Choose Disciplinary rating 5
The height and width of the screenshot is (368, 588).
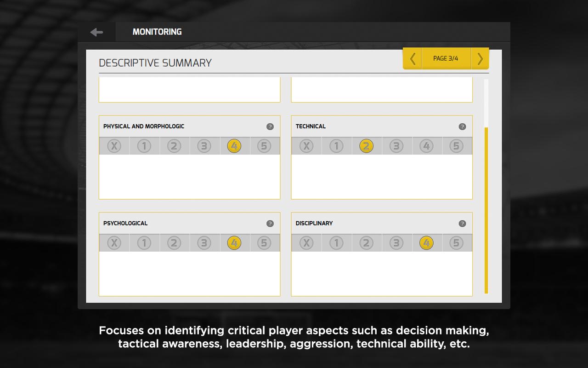pos(456,243)
